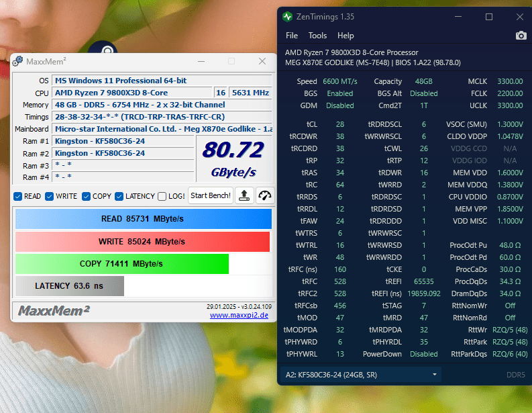Click the tRFCsb value 456
532x413 pixels.
pyautogui.click(x=340, y=306)
